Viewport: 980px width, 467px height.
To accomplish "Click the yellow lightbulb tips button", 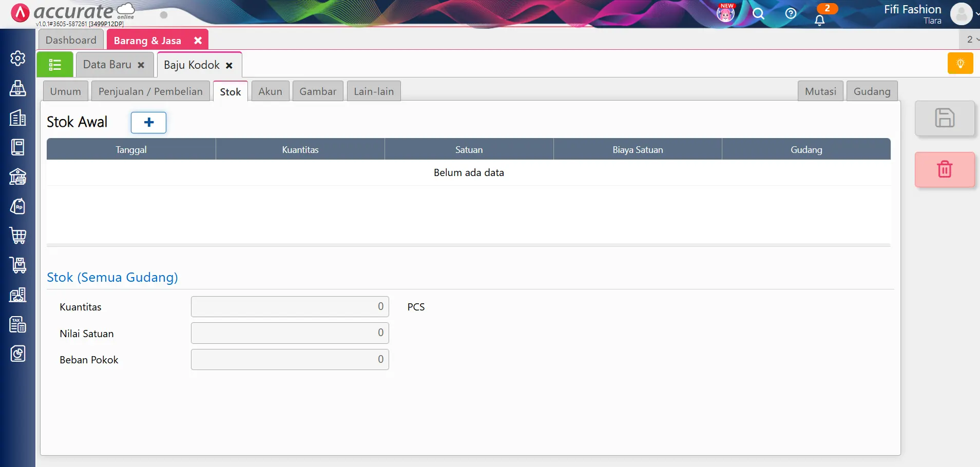I will point(960,64).
